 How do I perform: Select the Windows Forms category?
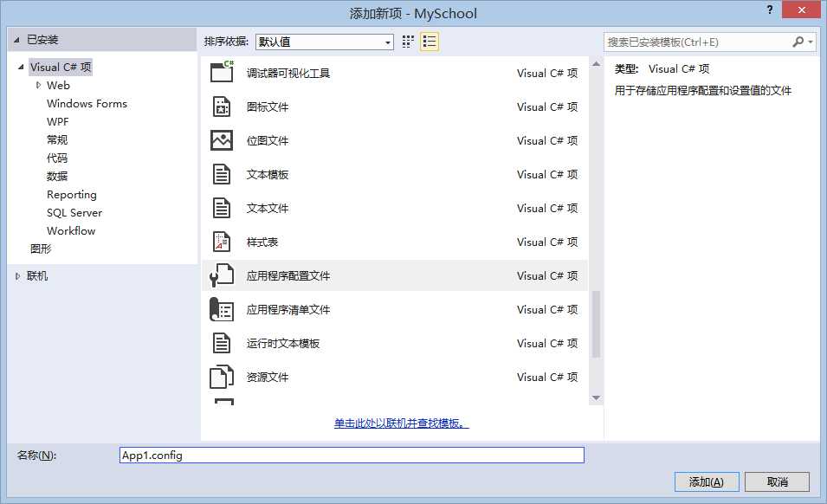(x=87, y=103)
